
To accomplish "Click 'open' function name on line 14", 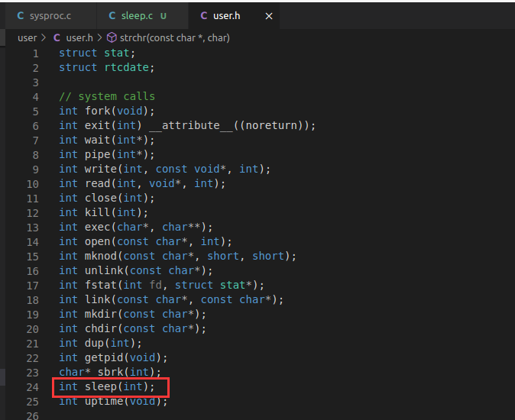I will (x=98, y=241).
